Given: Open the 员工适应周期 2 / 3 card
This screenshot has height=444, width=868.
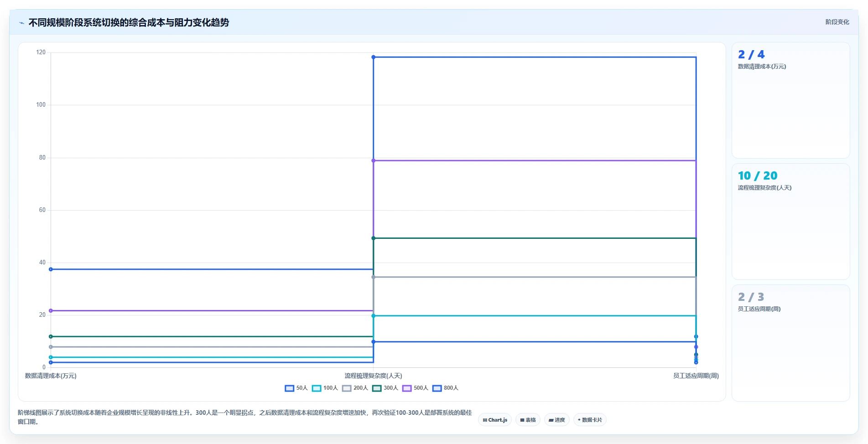Looking at the screenshot, I should pos(790,343).
